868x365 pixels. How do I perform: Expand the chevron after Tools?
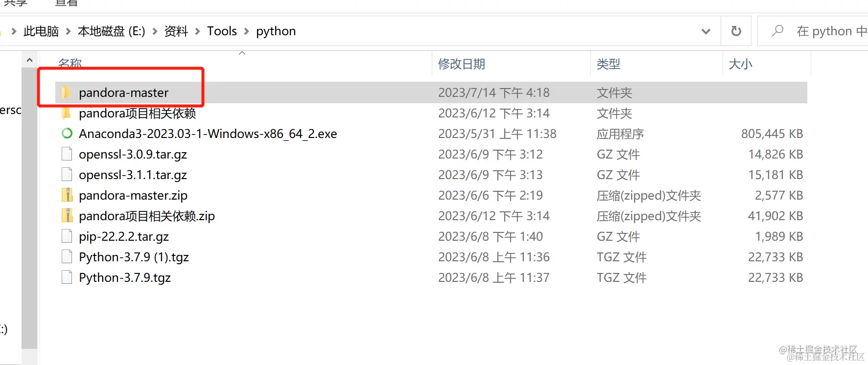coord(246,31)
